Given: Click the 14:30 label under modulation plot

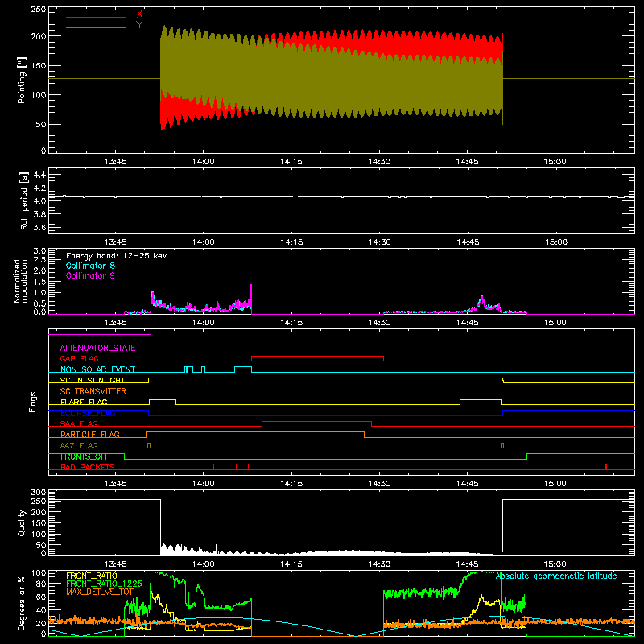Looking at the screenshot, I should tap(379, 323).
